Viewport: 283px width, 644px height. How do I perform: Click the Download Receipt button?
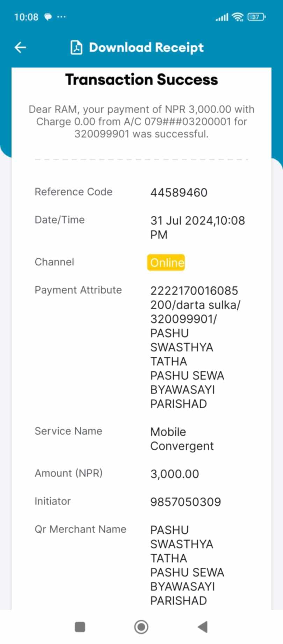(137, 47)
